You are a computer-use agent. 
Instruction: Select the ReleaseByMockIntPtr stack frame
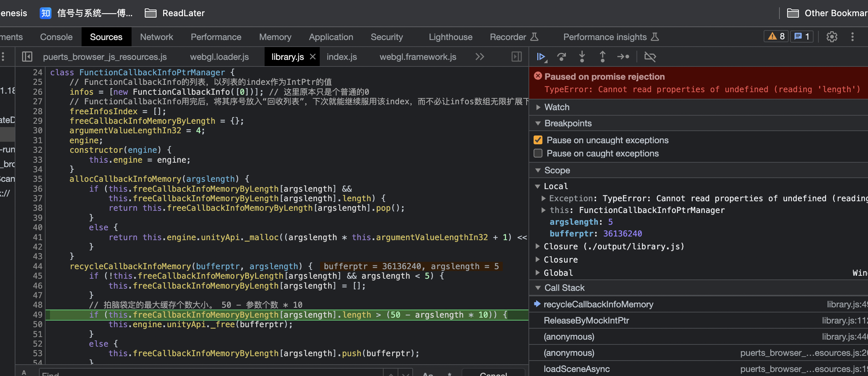click(x=587, y=320)
